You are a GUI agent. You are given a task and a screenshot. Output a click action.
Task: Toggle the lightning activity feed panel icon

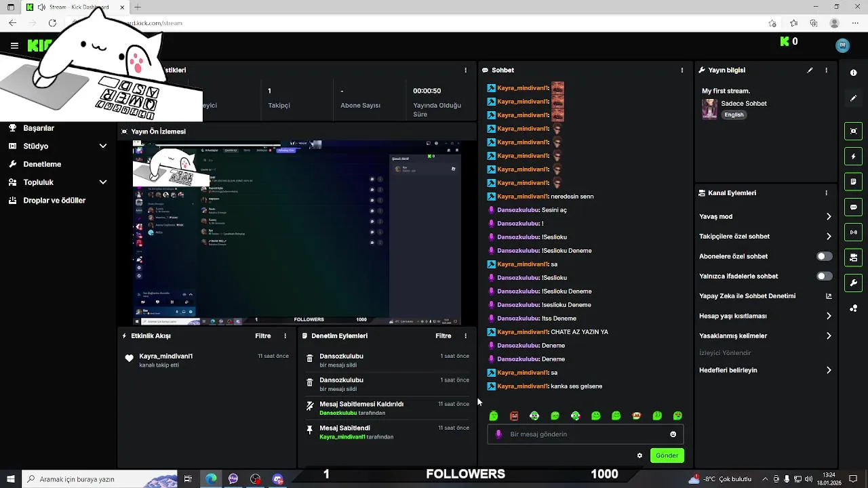pyautogui.click(x=853, y=157)
